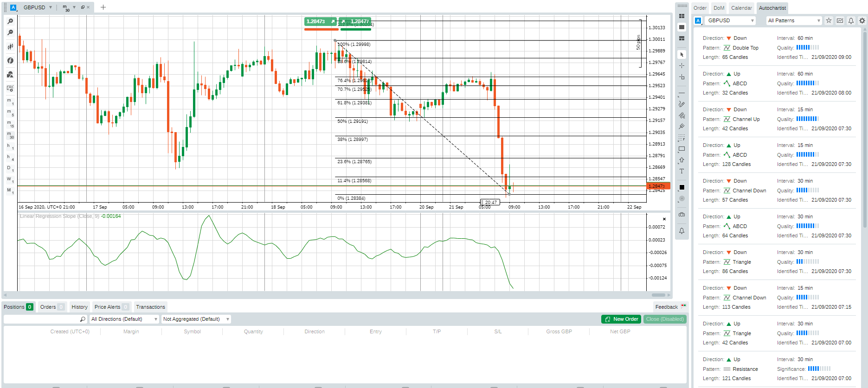Viewport: 868px width, 388px height.
Task: Switch to the h1 timeframe
Action: (x=10, y=146)
